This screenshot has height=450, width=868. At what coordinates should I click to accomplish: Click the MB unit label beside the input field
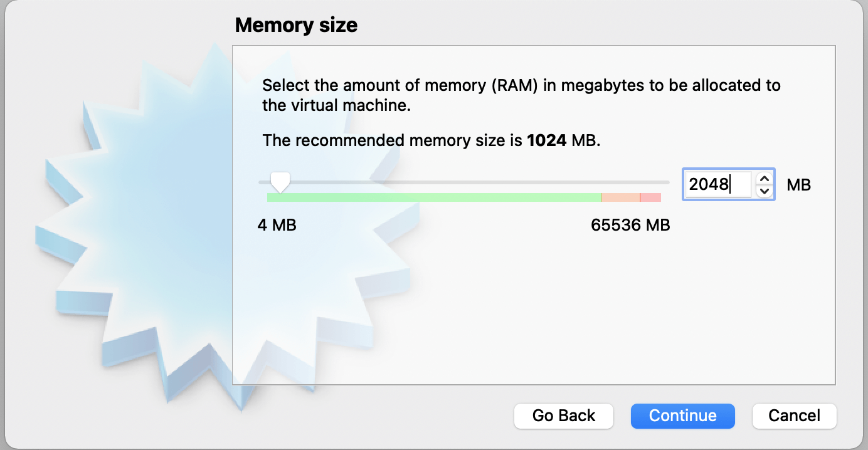[x=798, y=185]
